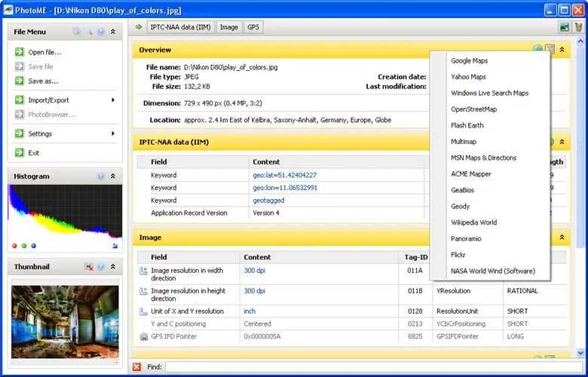Click the resolution unit row icon
588x377 pixels.
point(143,311)
